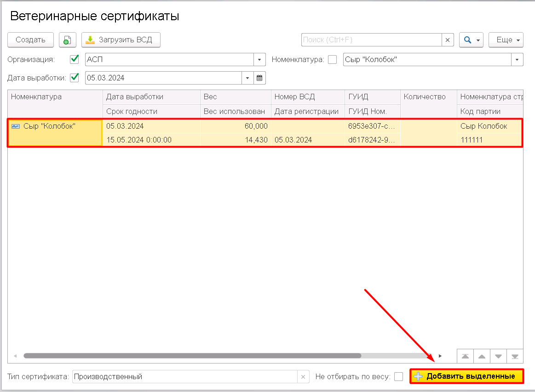535x392 pixels.
Task: Click Дата выработки column header
Action: [151, 97]
